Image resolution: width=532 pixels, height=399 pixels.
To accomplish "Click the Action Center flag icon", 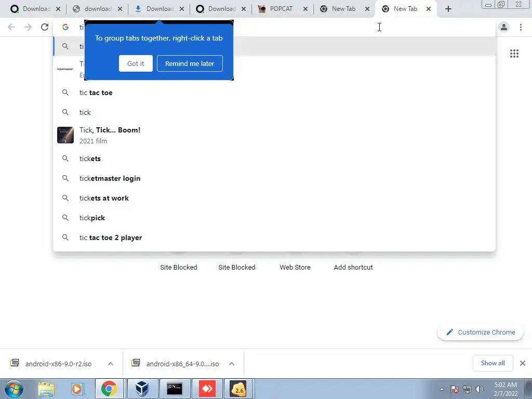I will point(455,389).
